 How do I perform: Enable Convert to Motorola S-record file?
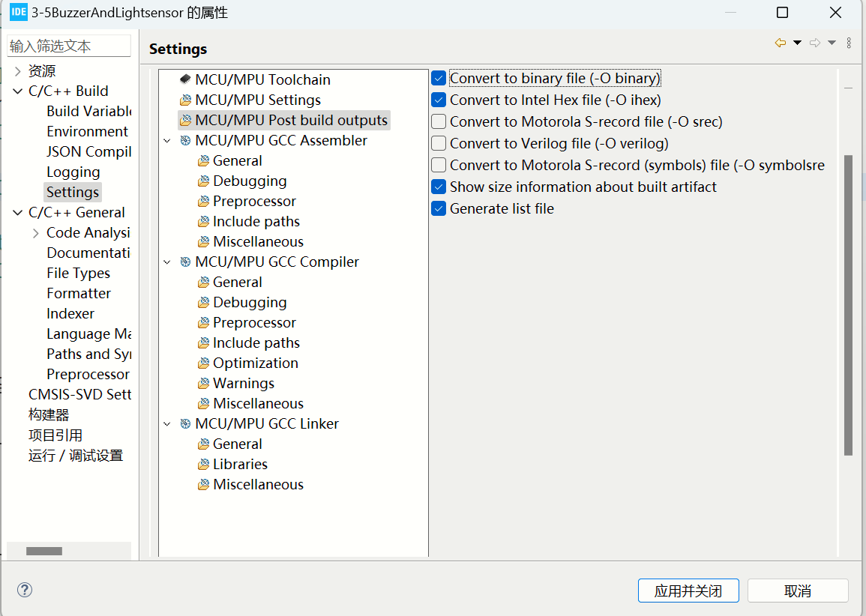point(439,121)
